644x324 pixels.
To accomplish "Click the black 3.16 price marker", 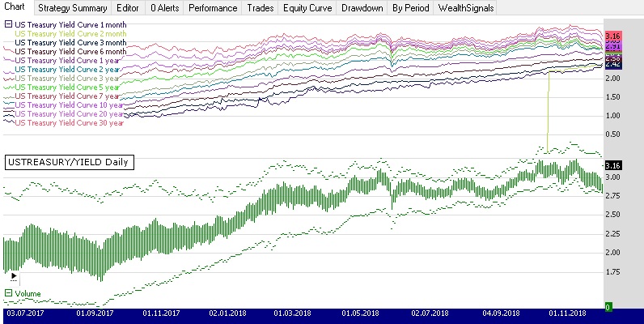I will 612,166.
